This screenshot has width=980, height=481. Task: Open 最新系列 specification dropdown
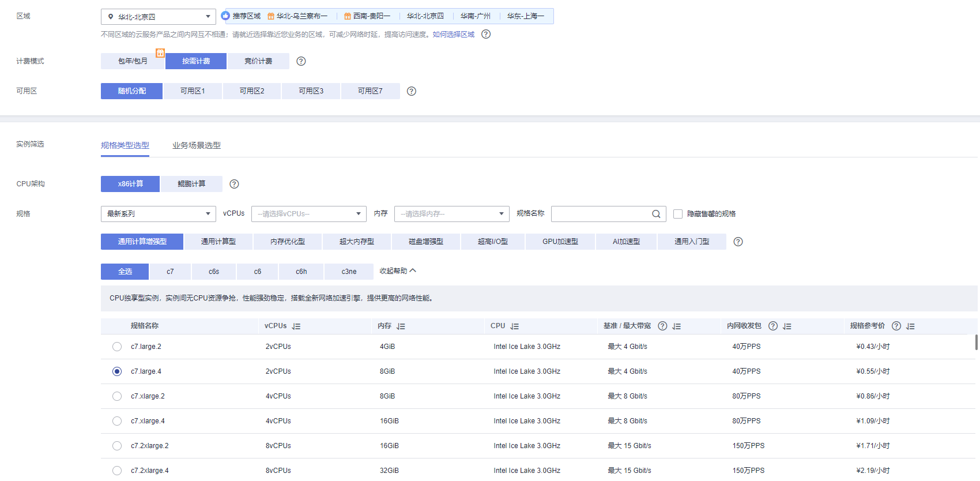point(159,214)
